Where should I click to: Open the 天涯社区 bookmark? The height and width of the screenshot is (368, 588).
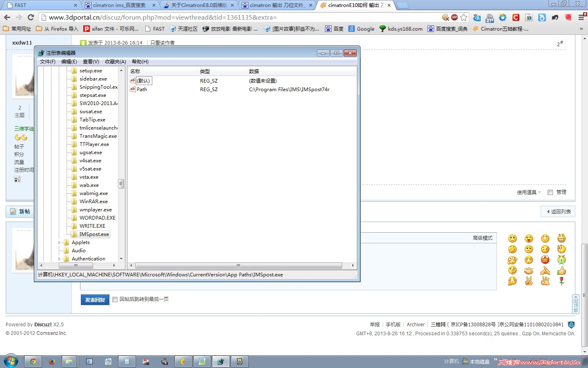point(183,29)
